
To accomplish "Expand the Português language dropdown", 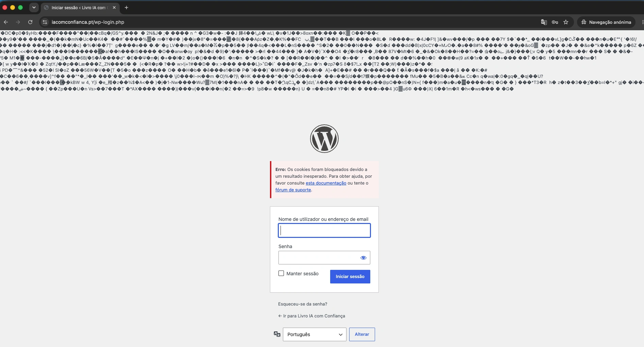I will click(315, 334).
